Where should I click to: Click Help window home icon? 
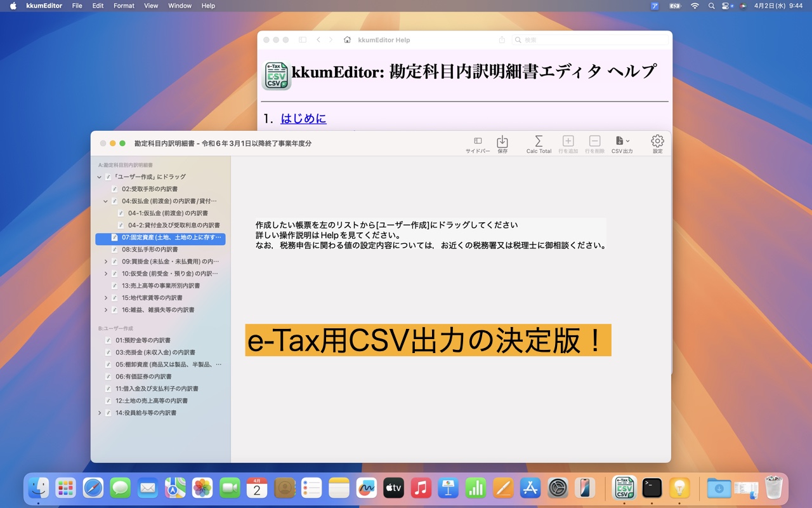(347, 40)
